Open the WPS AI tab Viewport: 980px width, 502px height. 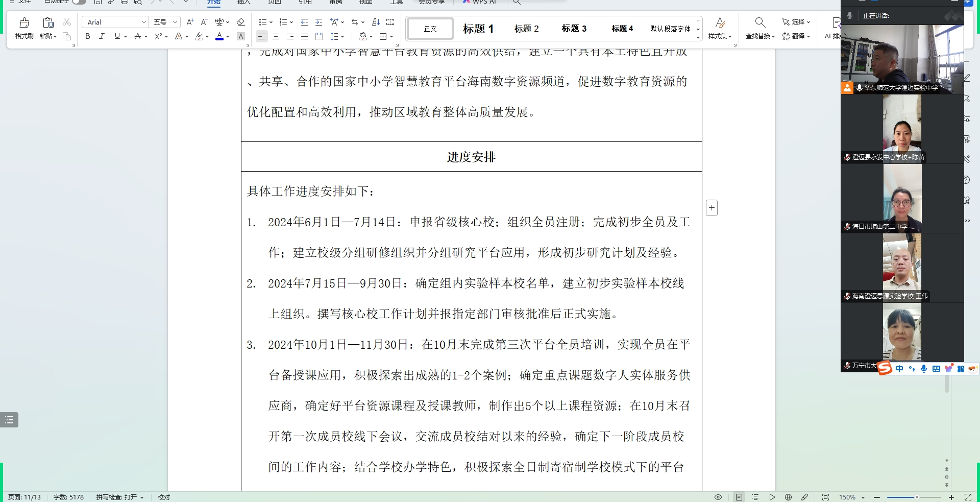[x=480, y=3]
